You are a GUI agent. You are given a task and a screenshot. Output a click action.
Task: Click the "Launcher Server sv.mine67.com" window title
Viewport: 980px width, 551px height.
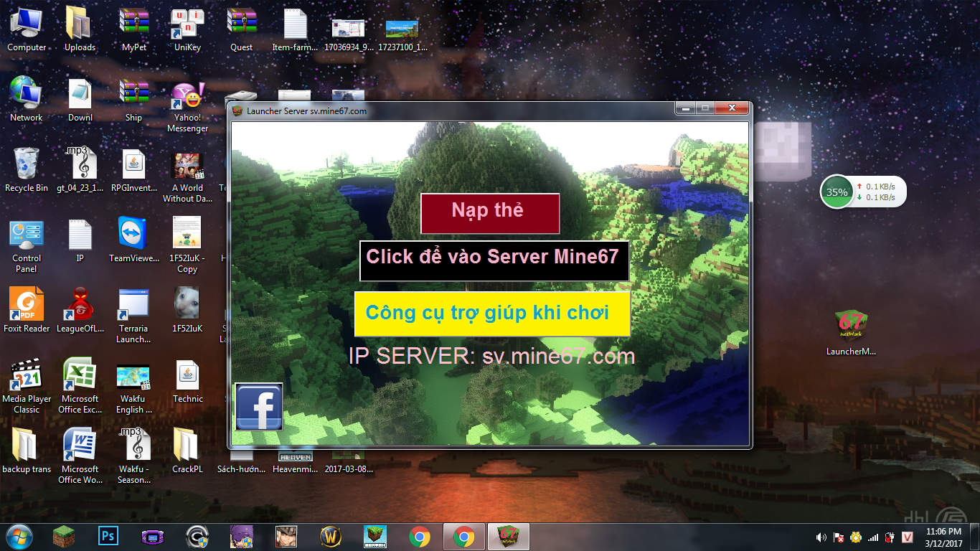306,111
